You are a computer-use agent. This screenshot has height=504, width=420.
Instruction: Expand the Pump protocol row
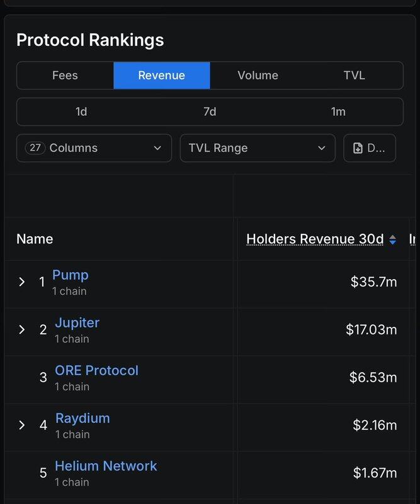point(22,282)
